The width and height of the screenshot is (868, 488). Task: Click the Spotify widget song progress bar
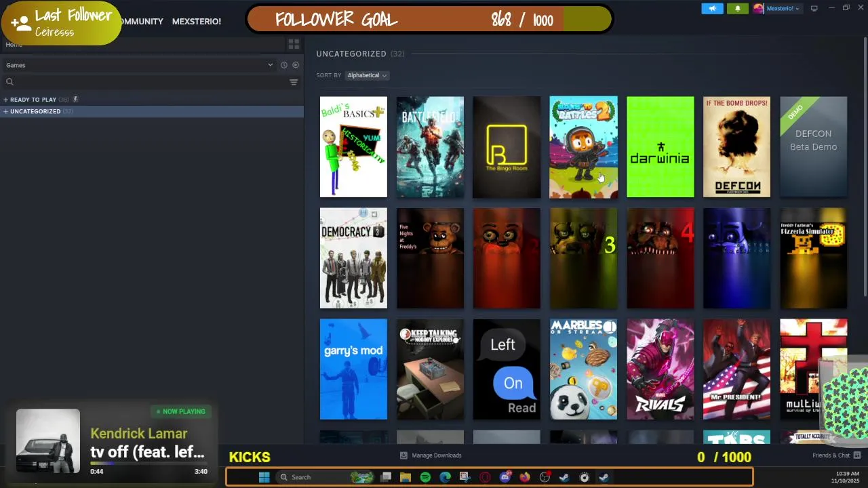point(148,464)
